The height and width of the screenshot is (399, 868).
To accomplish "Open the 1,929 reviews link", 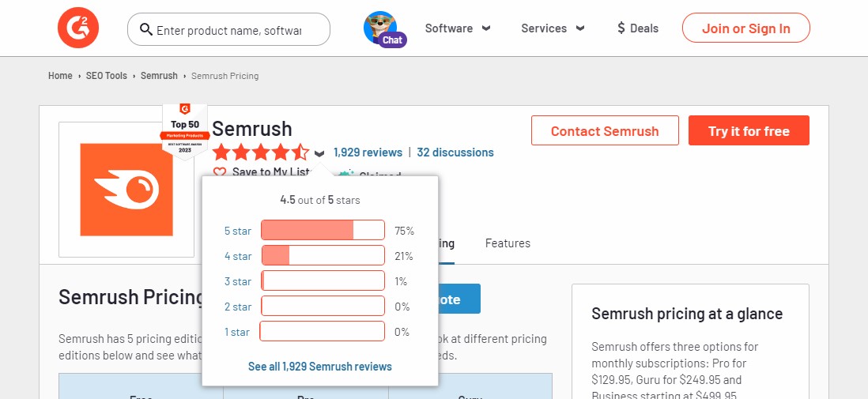I will 368,152.
